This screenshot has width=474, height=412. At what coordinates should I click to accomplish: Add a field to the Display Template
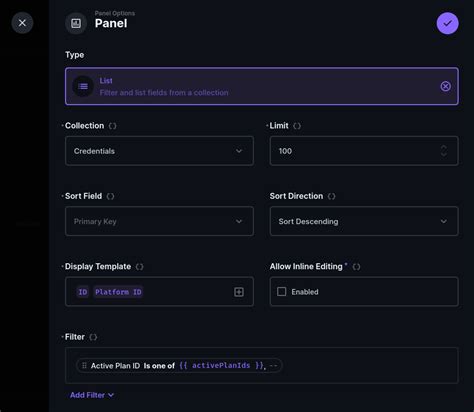pyautogui.click(x=239, y=292)
